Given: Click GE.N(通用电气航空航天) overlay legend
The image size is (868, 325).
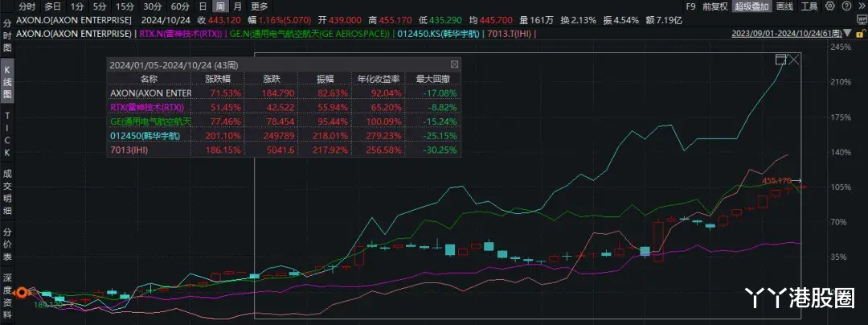Looking at the screenshot, I should coord(308,33).
